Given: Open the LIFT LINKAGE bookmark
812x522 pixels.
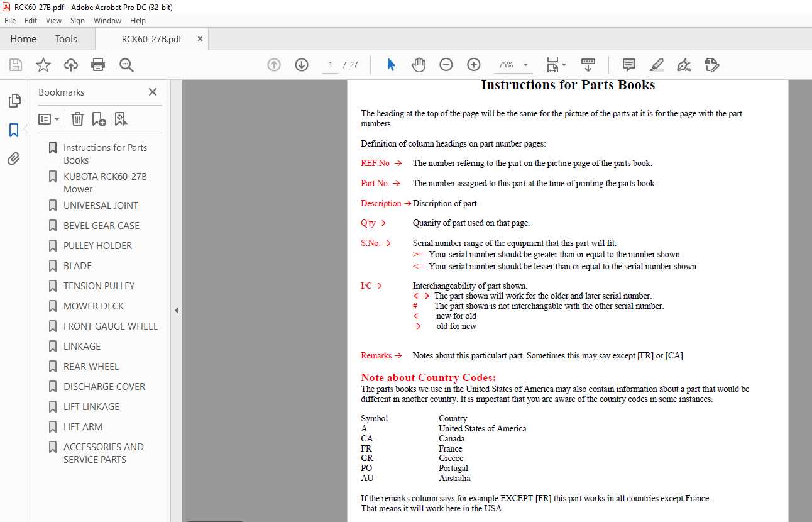Looking at the screenshot, I should (91, 406).
